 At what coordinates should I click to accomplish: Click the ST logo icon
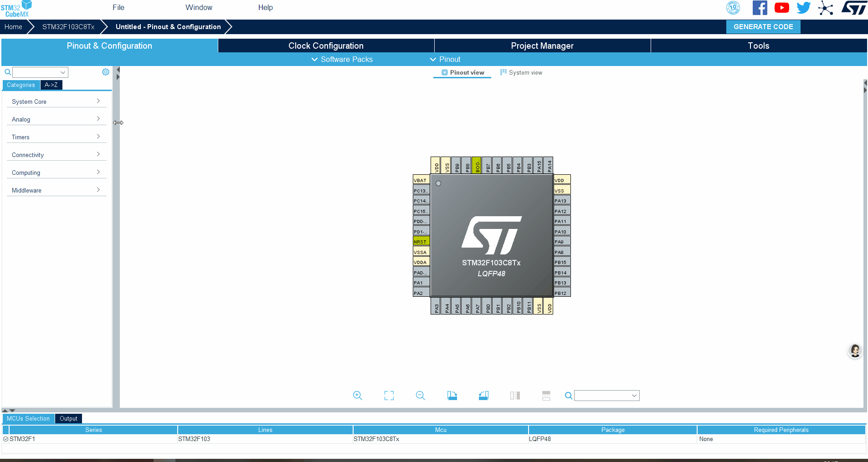pos(854,8)
